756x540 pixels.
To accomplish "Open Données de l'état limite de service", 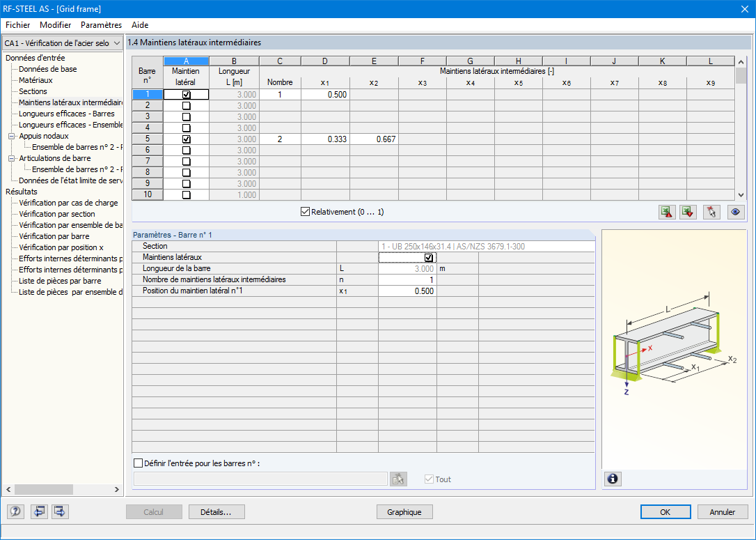I will (70, 180).
